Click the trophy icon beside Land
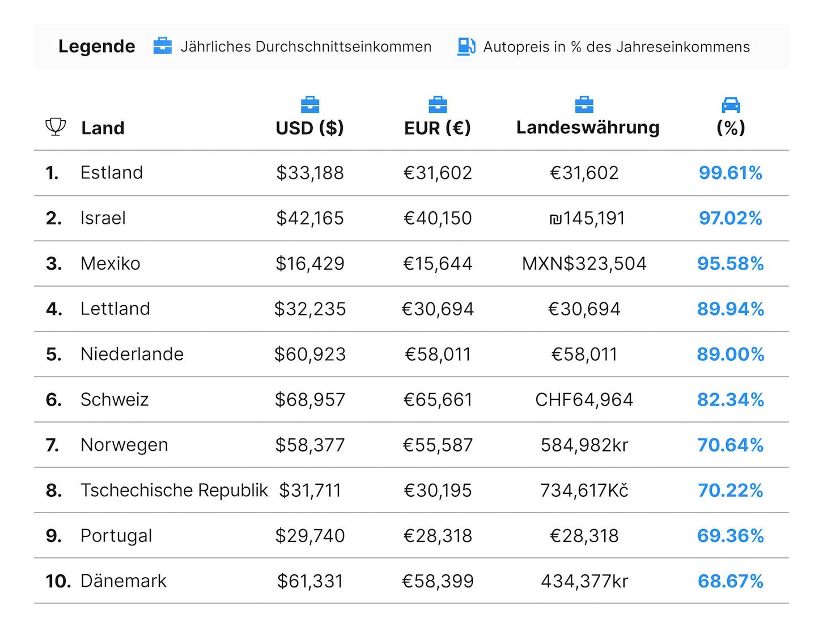This screenshot has height=644, width=823. coord(56,126)
